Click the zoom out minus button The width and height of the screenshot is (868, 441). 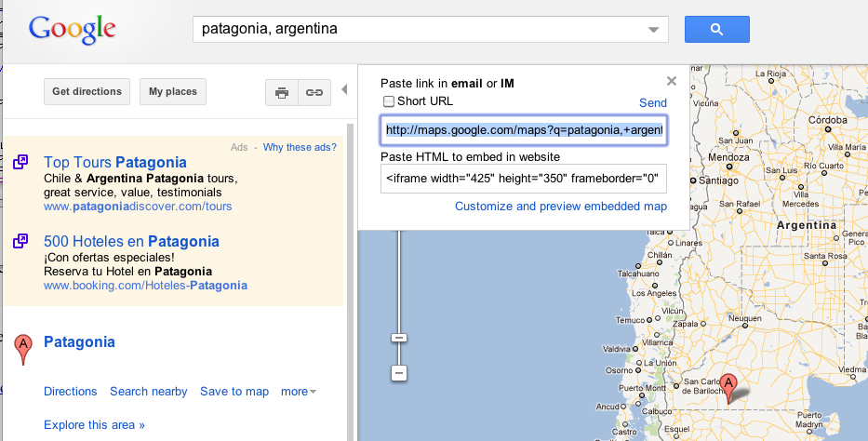399,373
